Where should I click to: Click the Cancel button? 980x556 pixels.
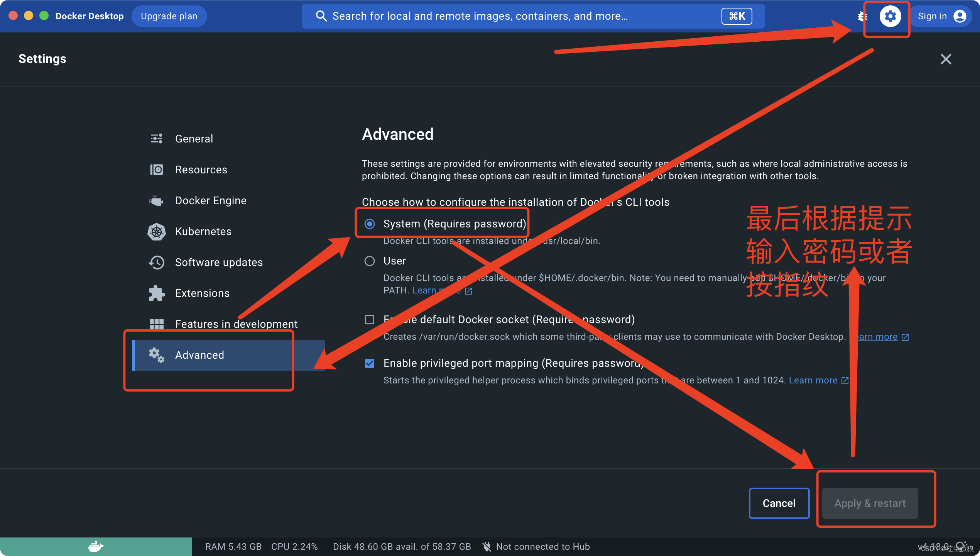[x=779, y=503]
